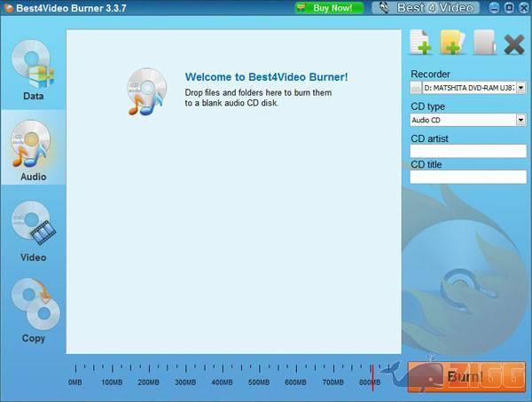Open the Video disc mode

[33, 232]
